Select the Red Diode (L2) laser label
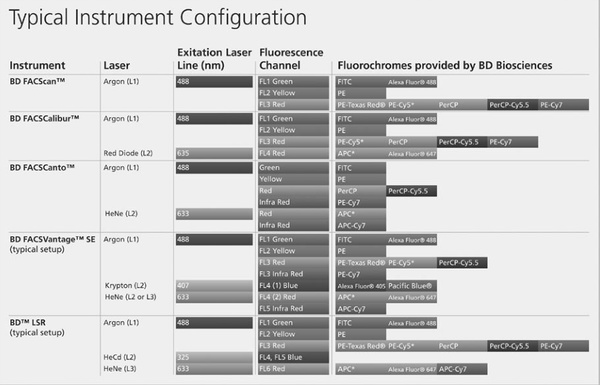This screenshot has width=600, height=385. (x=128, y=153)
